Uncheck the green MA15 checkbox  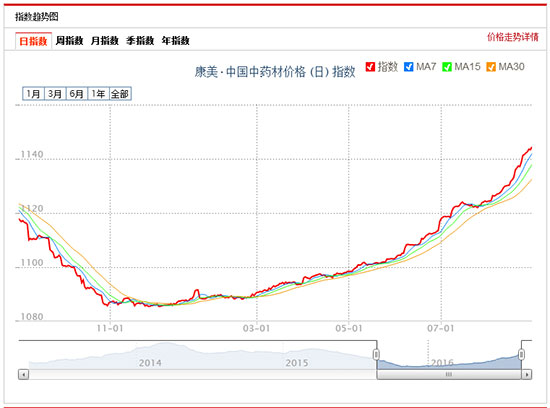(447, 67)
